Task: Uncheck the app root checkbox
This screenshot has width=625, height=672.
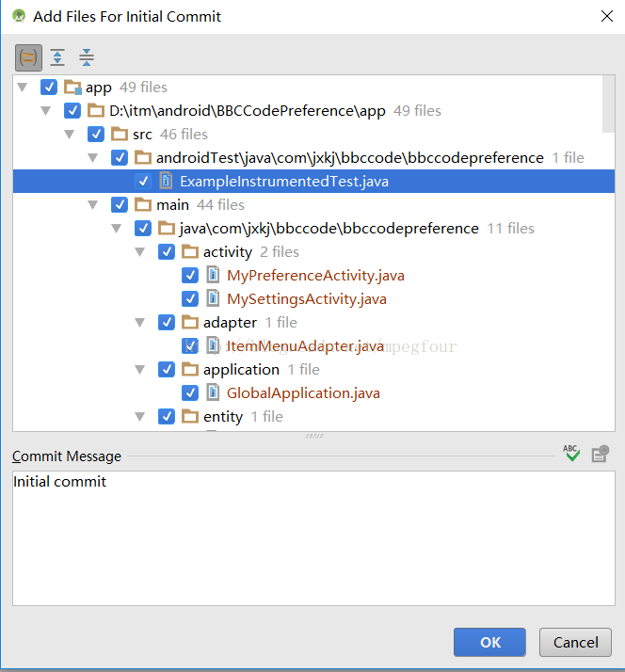Action: tap(49, 87)
